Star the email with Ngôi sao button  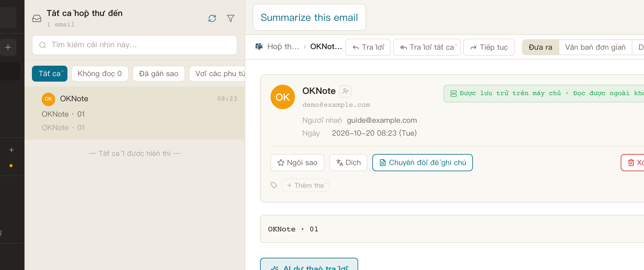(x=297, y=163)
